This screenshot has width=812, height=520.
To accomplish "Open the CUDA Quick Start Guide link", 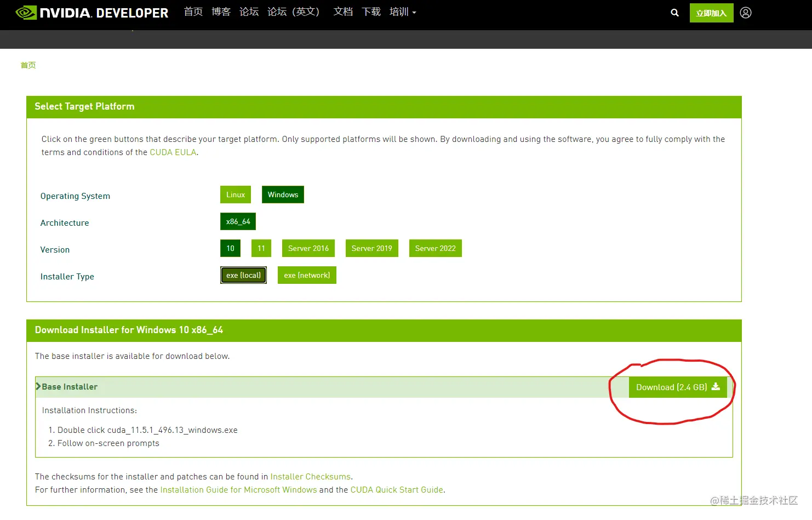I will [397, 490].
